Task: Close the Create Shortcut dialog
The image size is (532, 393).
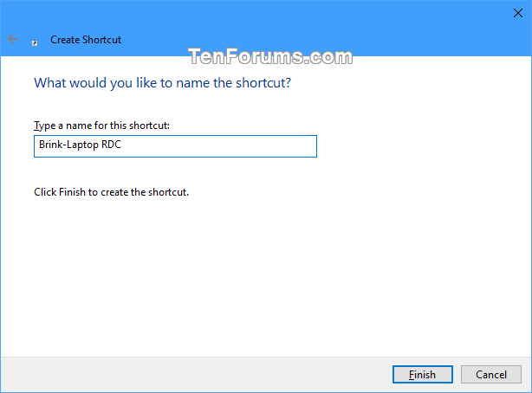Action: coord(518,13)
